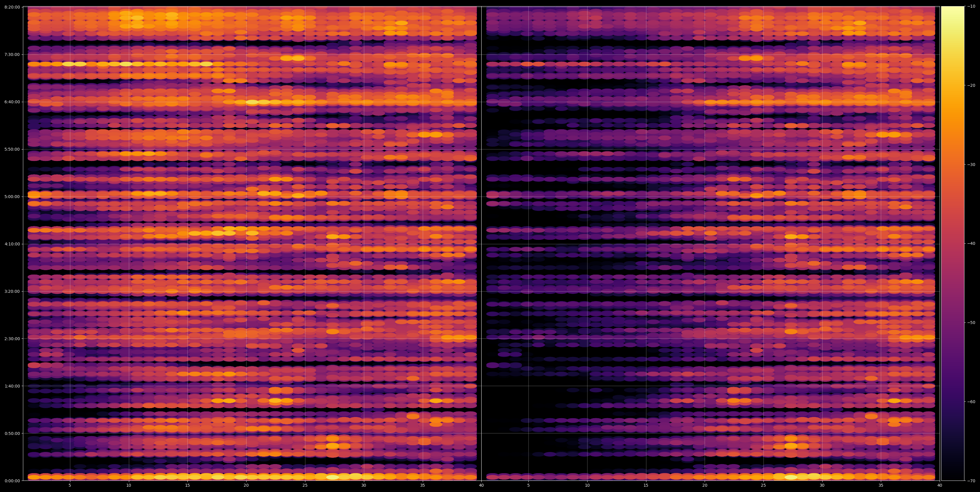
Task: Click the inferno colorbar gradient scale
Action: click(953, 244)
